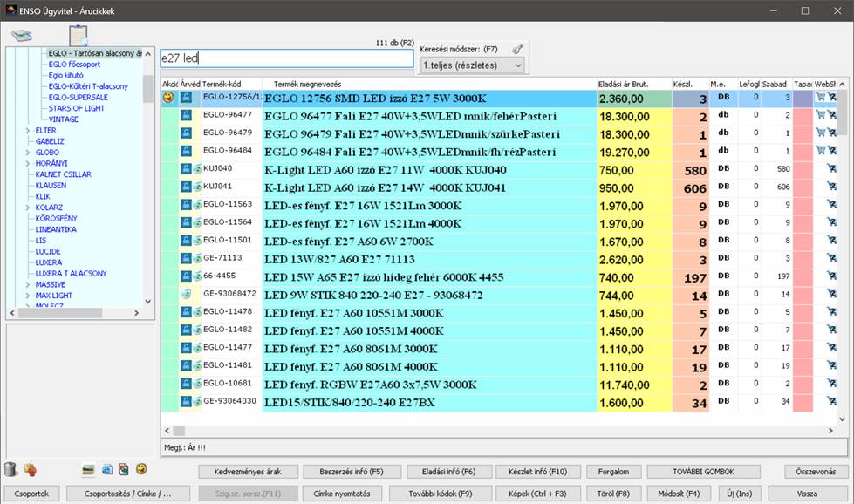Click the Vissza button
Viewport: 854px width, 504px height.
tap(807, 494)
